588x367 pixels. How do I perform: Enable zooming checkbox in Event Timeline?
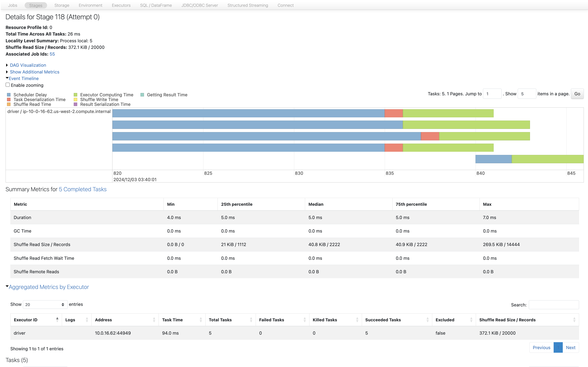(x=8, y=85)
